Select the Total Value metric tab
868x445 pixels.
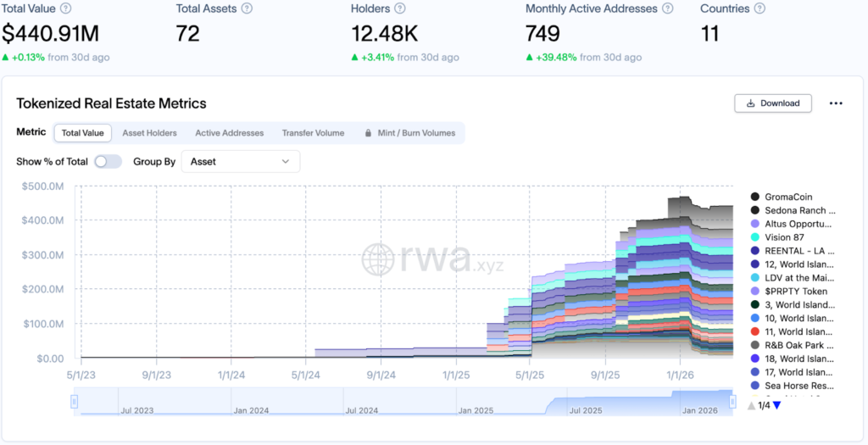pyautogui.click(x=82, y=133)
